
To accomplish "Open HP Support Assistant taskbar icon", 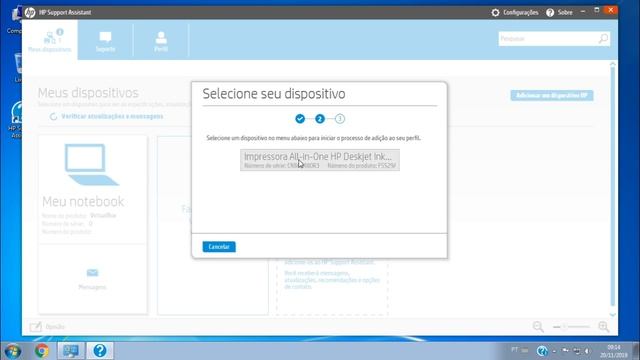I will 100,351.
